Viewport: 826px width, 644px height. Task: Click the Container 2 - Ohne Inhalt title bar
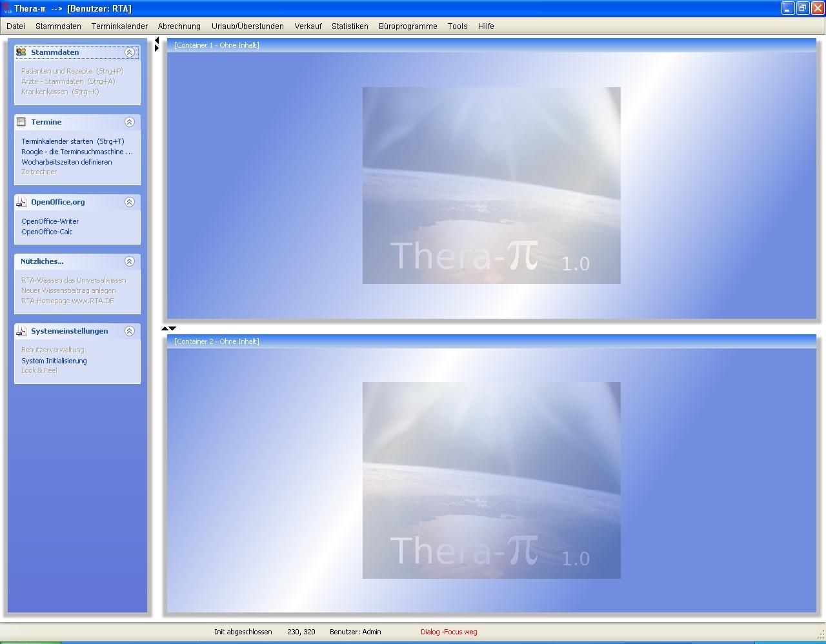pos(492,341)
